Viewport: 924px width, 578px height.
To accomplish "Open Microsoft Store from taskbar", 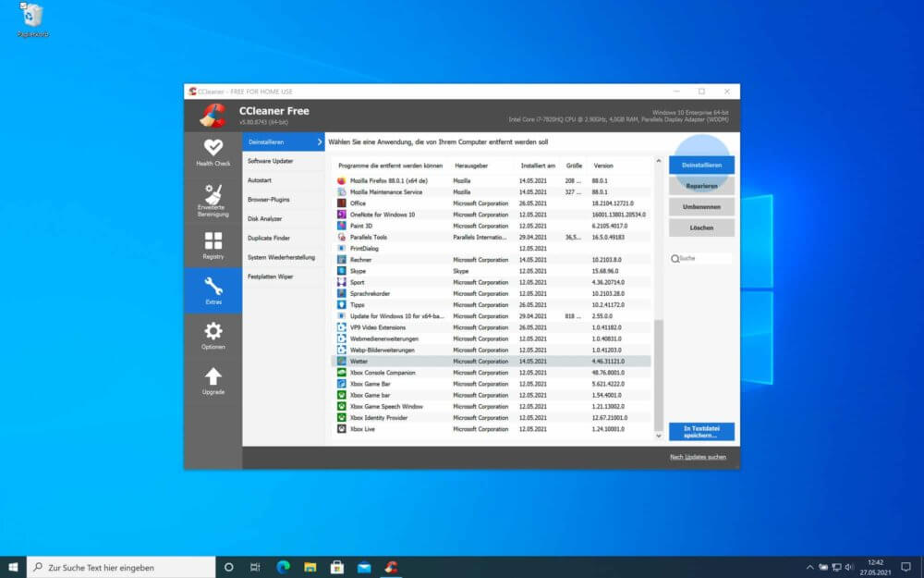I will (x=337, y=568).
